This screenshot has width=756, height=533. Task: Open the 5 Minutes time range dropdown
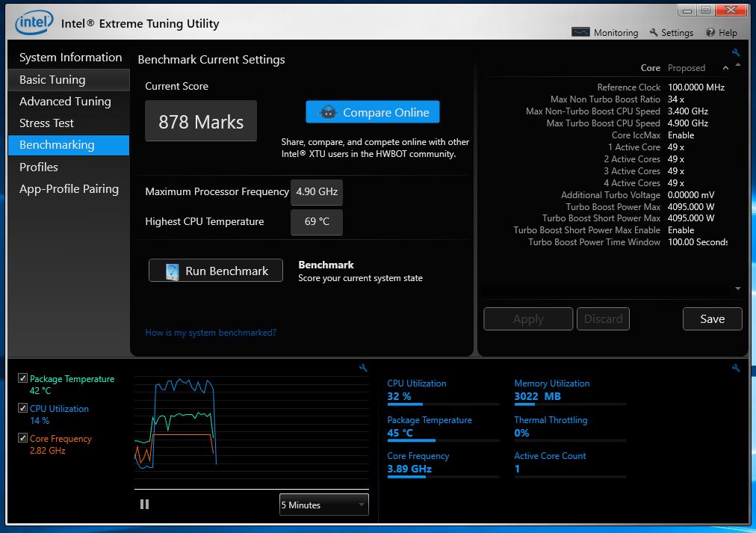tap(324, 505)
